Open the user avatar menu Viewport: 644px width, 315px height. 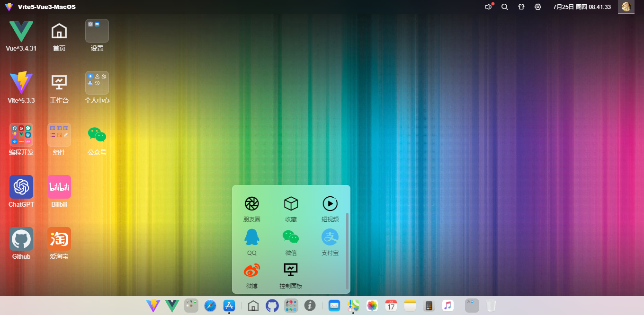[x=626, y=7]
